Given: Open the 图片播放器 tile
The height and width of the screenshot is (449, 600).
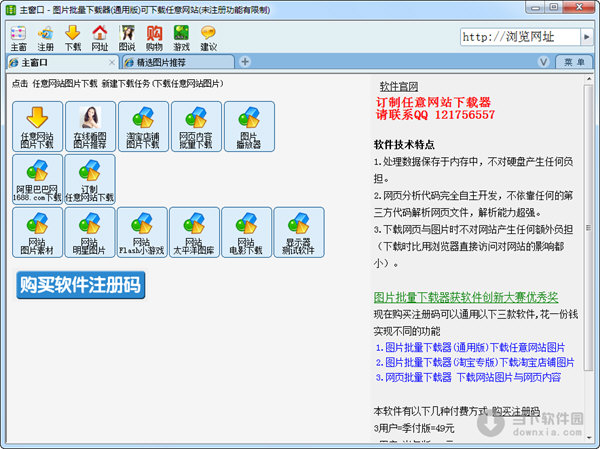Looking at the screenshot, I should pyautogui.click(x=249, y=126).
